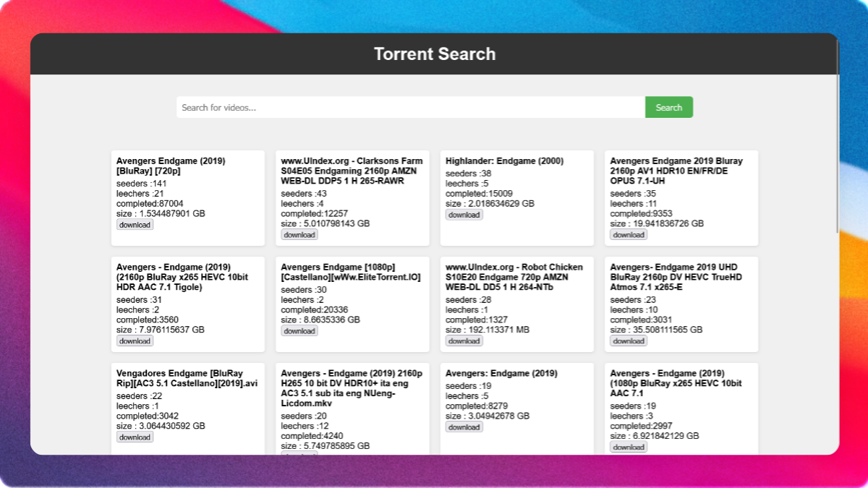
Task: Select title "Avengers Endgame [1080p] [Castellano]"
Action: [351, 273]
